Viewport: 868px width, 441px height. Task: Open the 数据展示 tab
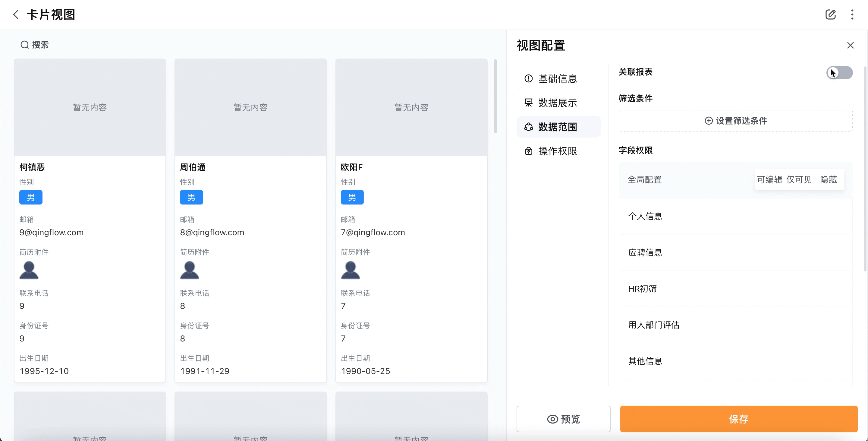[558, 103]
